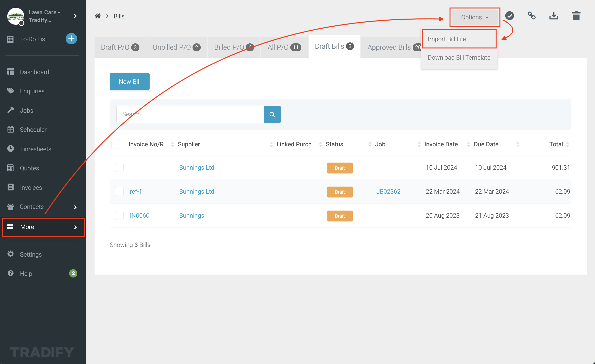595x364 pixels.
Task: Click the trash icon in the toolbar
Action: coord(576,16)
